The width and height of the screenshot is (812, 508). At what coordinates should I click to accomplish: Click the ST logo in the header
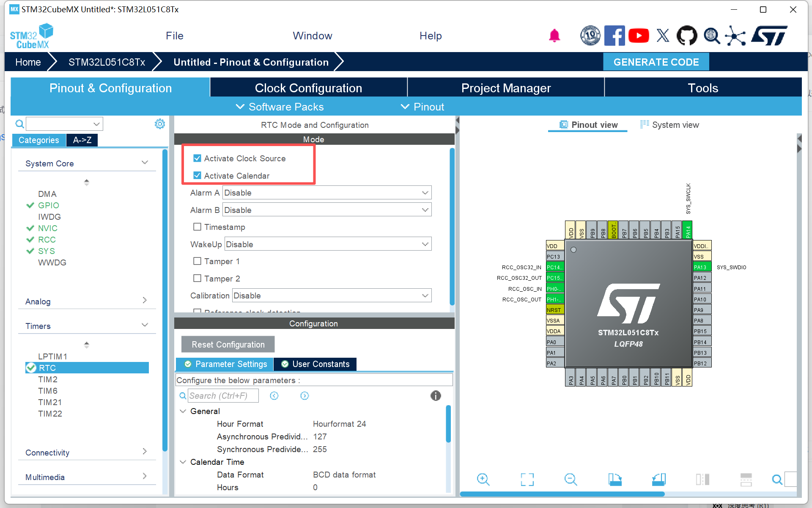(x=769, y=36)
